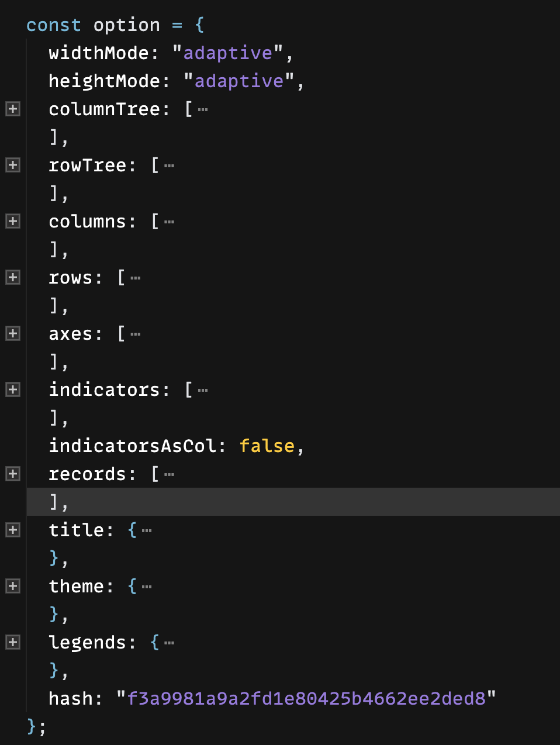Expand the collapsed columns array
560x745 pixels.
[13, 221]
